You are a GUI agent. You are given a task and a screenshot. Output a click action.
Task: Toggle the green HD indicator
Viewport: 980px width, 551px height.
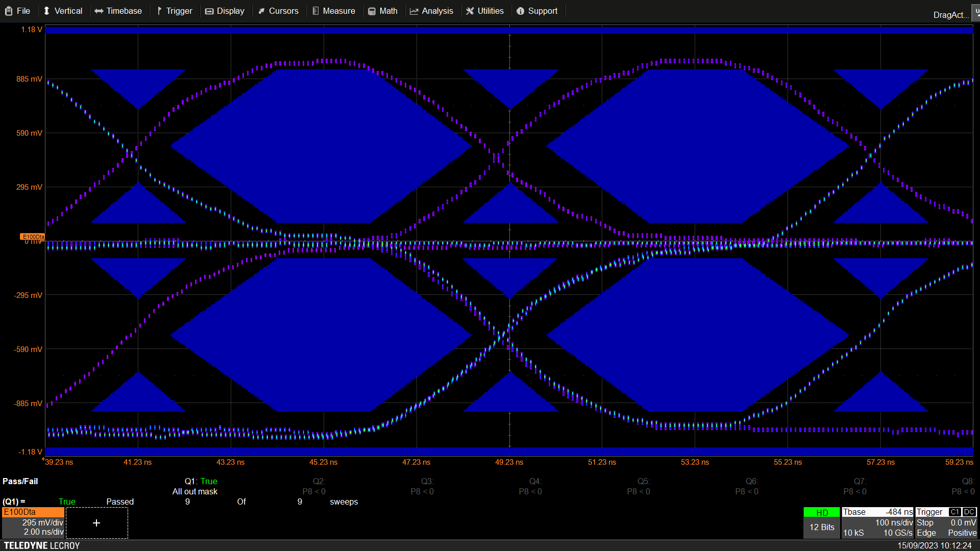pyautogui.click(x=822, y=513)
